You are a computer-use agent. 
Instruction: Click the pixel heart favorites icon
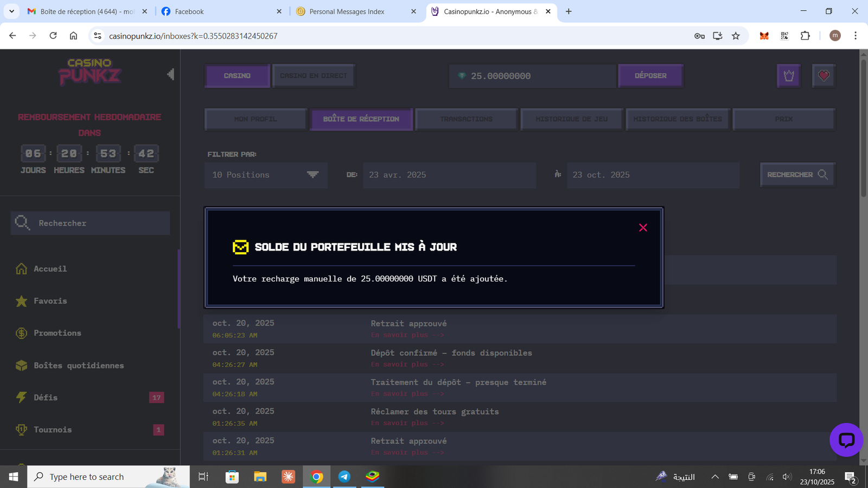pos(824,76)
